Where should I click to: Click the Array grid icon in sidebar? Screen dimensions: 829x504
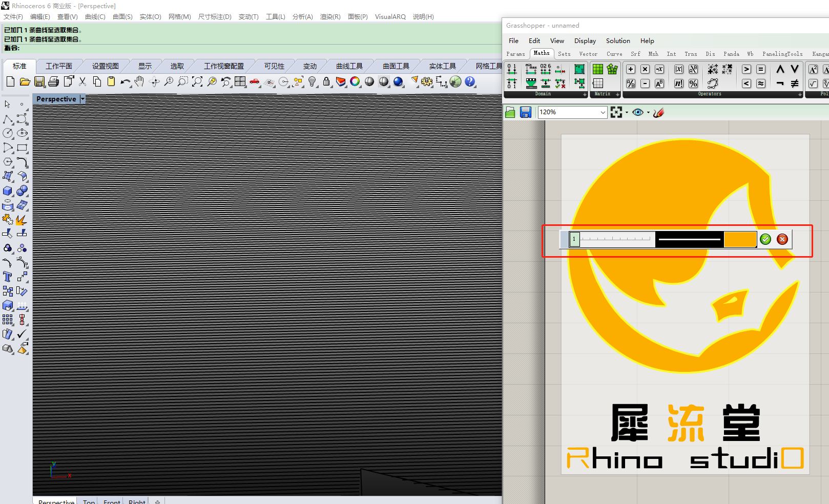8,320
